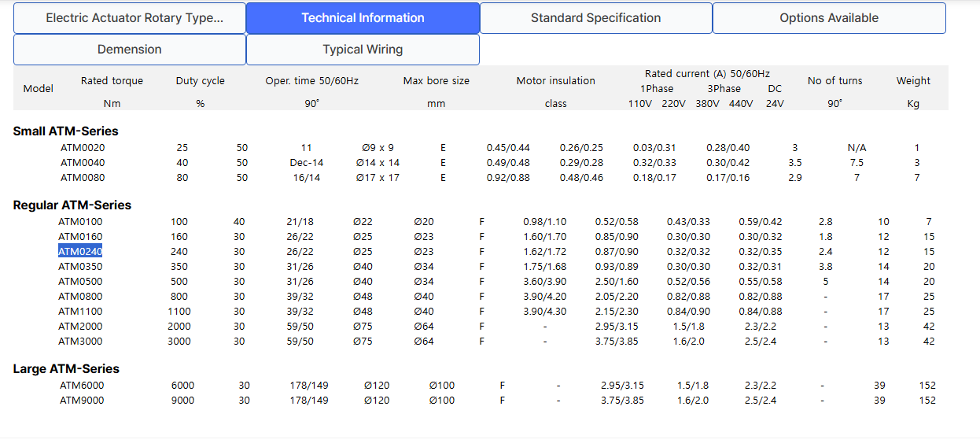
Task: Open the Options Available tab
Action: point(829,18)
